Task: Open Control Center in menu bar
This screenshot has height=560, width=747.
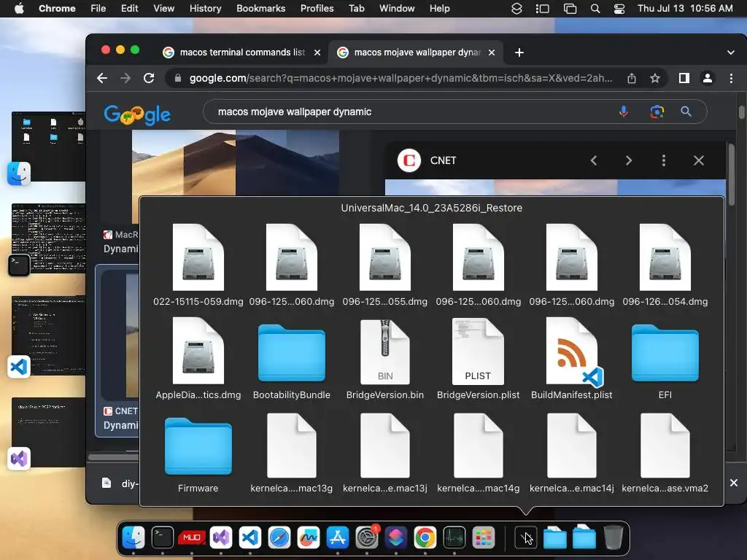Action: click(x=619, y=9)
